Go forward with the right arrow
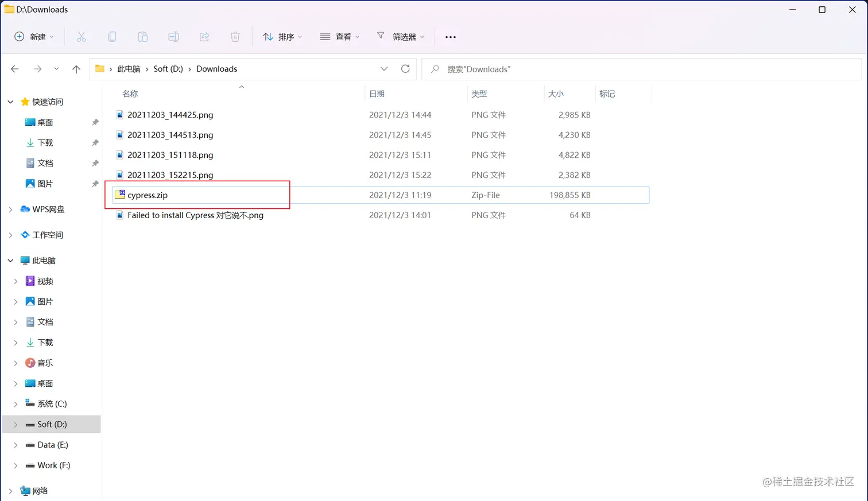The width and height of the screenshot is (868, 501). click(x=37, y=69)
